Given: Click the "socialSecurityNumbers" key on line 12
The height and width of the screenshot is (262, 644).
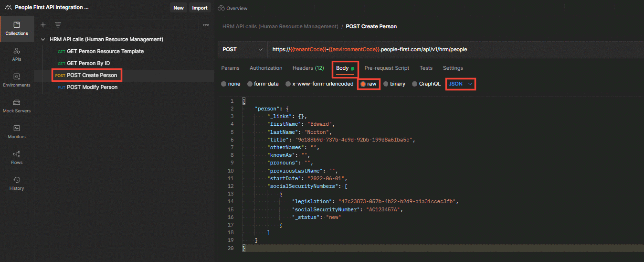Looking at the screenshot, I should point(303,186).
